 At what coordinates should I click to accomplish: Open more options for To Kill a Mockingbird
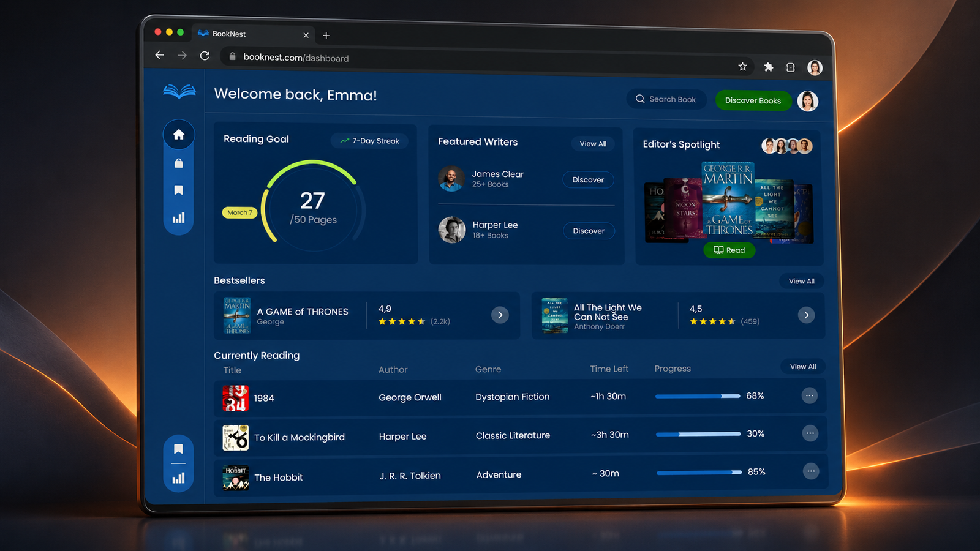[x=810, y=433]
